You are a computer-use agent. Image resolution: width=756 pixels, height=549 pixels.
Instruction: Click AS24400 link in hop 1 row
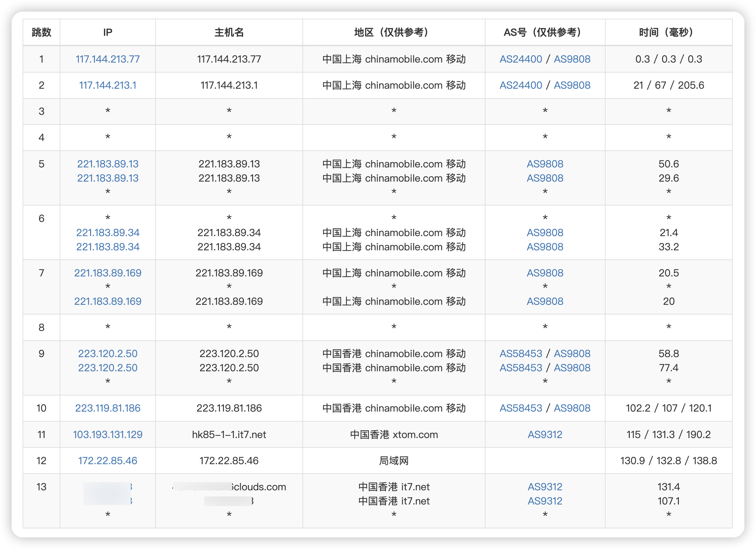[521, 59]
